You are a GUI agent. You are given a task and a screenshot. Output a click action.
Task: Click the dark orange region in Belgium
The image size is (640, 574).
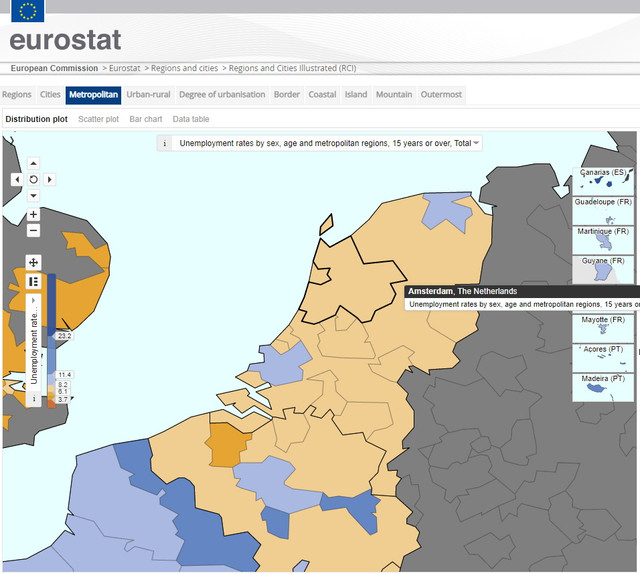coord(227,445)
